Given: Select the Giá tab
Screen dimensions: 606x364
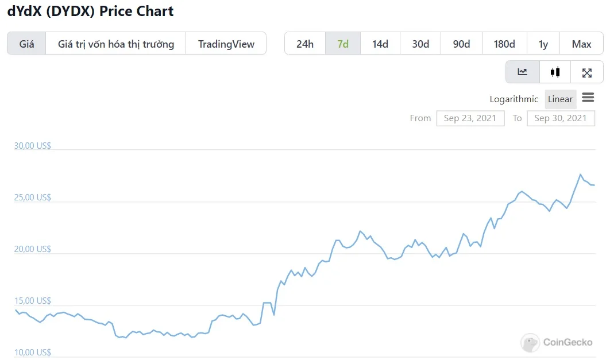Looking at the screenshot, I should coord(26,44).
